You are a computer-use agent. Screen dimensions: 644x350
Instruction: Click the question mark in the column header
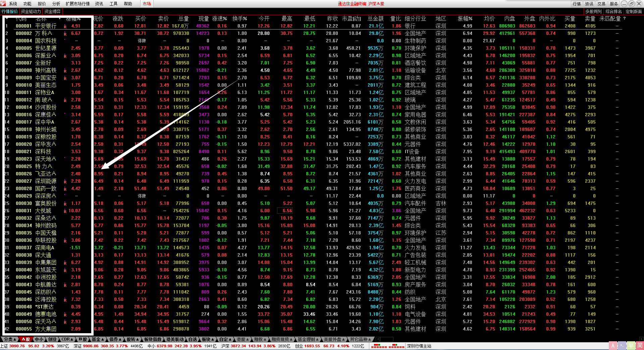click(x=625, y=18)
